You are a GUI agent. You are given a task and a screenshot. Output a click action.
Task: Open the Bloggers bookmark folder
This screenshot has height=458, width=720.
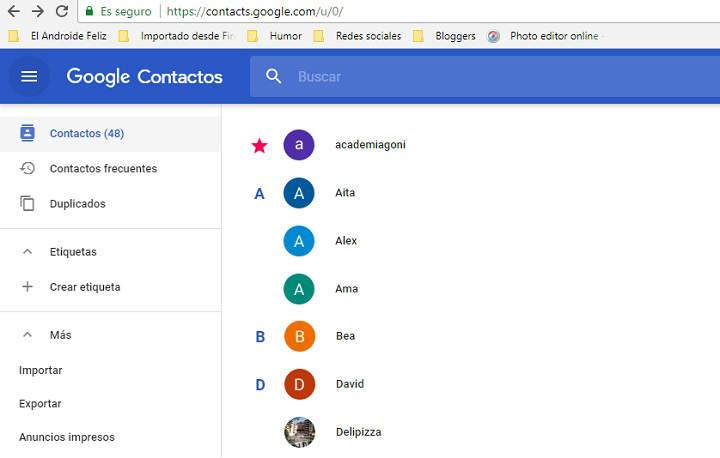444,36
